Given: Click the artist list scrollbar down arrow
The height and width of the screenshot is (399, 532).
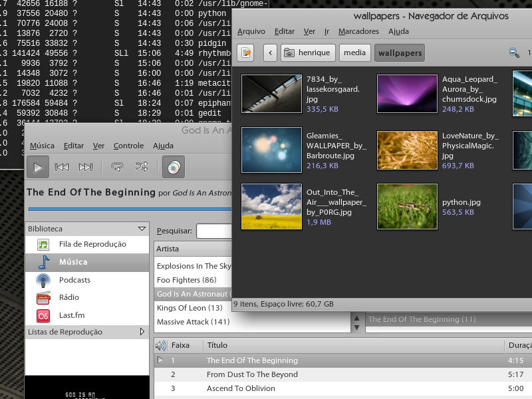Looking at the screenshot, I should click(x=356, y=327).
